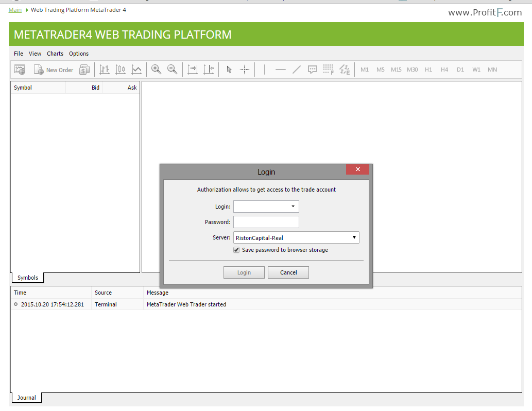
Task: Close the Login dialog with X
Action: pyautogui.click(x=357, y=169)
